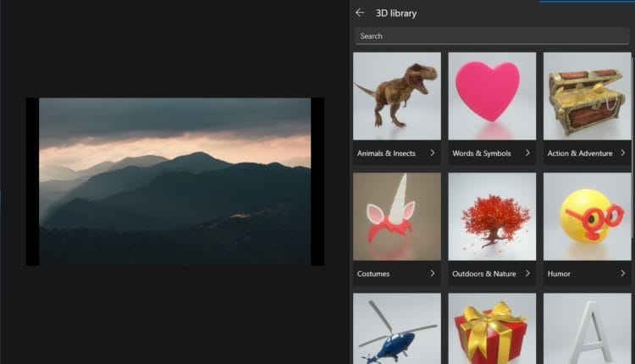
Task: Expand the Costumes category chevron
Action: 432,273
